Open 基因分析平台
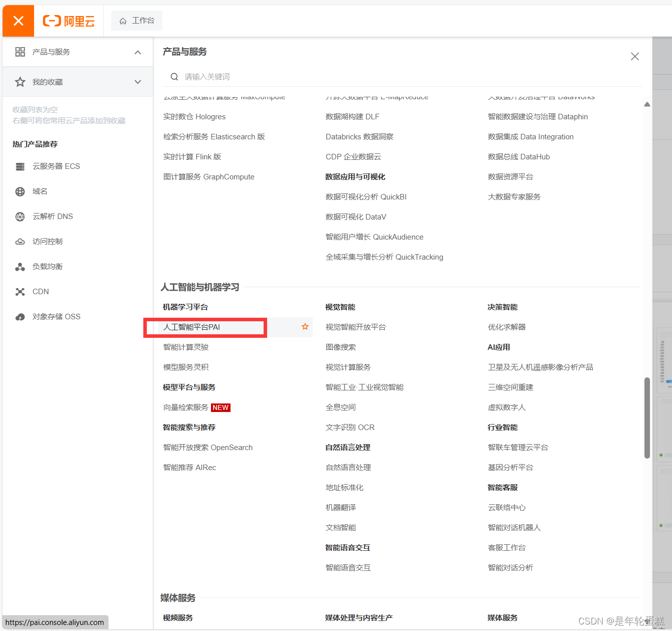The width and height of the screenshot is (672, 631). point(510,468)
